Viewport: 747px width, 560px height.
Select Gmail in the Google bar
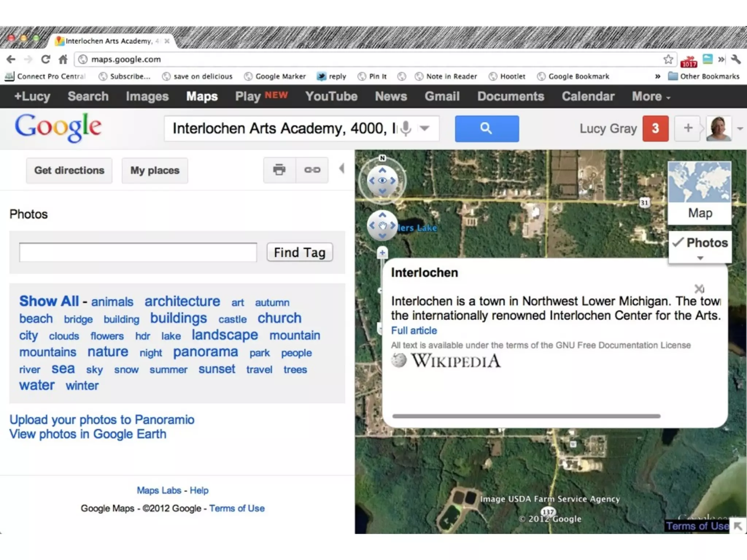442,97
